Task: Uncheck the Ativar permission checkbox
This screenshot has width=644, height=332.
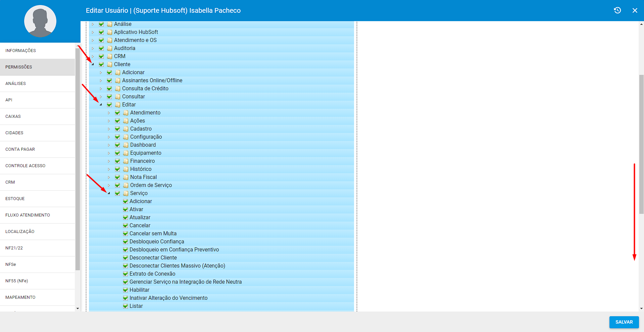Action: (x=126, y=209)
